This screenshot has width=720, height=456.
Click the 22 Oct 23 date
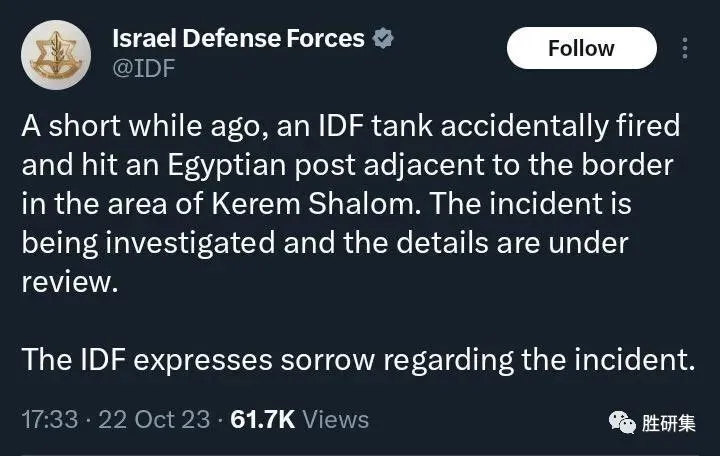coord(154,420)
